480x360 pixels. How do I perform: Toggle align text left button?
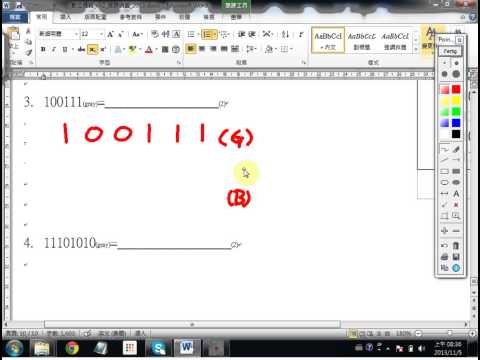[x=191, y=49]
